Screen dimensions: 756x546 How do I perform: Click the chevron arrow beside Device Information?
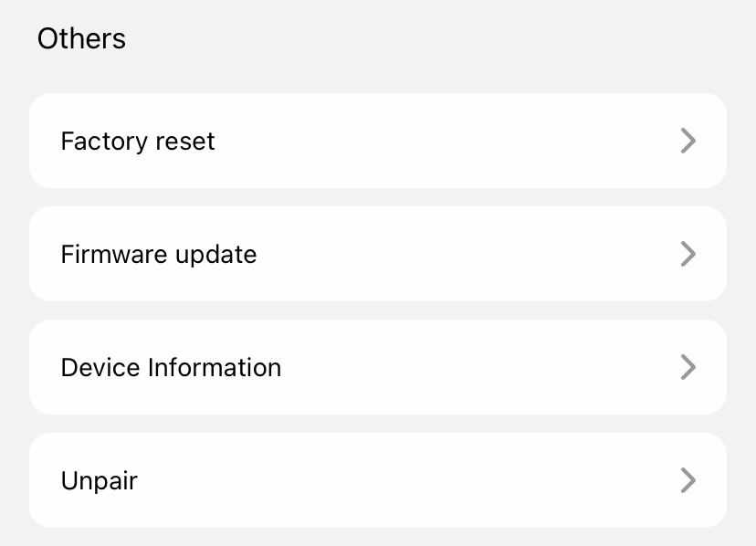coord(688,367)
